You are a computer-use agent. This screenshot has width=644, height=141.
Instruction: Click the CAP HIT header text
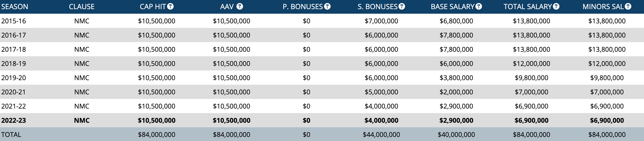coord(153,7)
